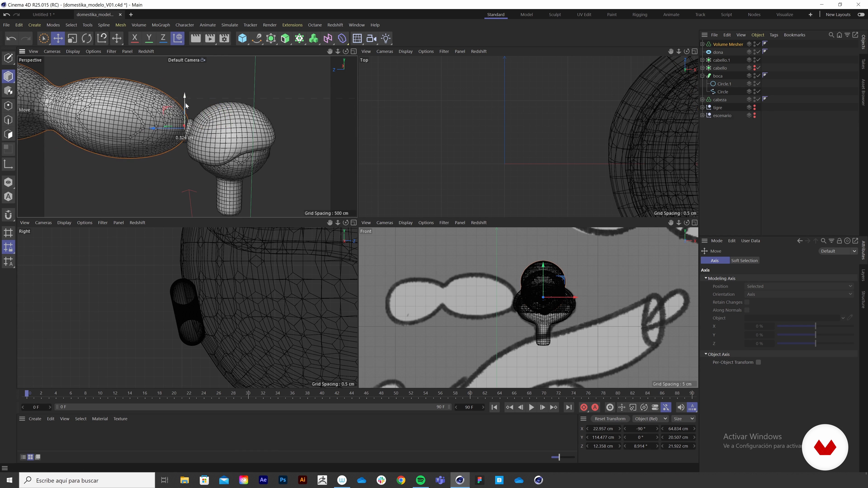The width and height of the screenshot is (868, 488).
Task: Select Points mode in left palette
Action: 8,106
